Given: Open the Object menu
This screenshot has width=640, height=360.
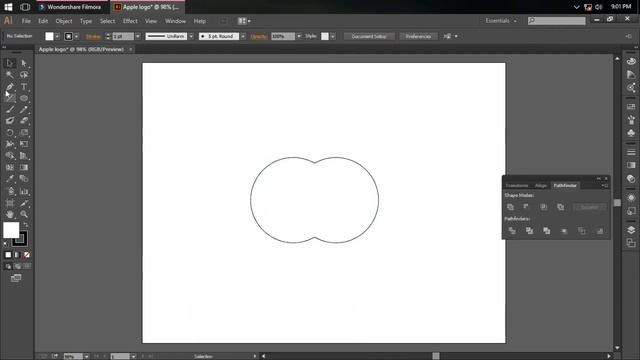Looking at the screenshot, I should tap(64, 21).
